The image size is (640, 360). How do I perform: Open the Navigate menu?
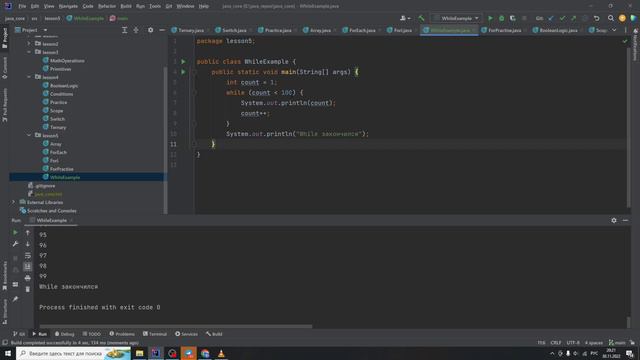point(68,6)
